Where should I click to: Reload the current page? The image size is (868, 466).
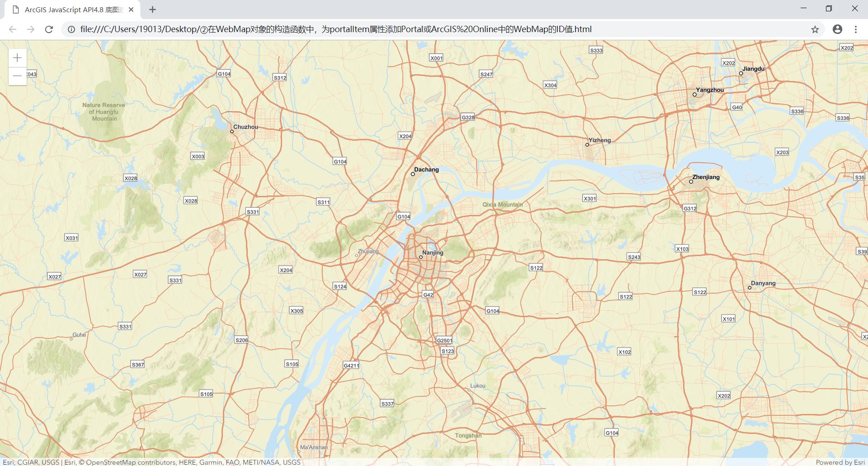click(x=49, y=29)
